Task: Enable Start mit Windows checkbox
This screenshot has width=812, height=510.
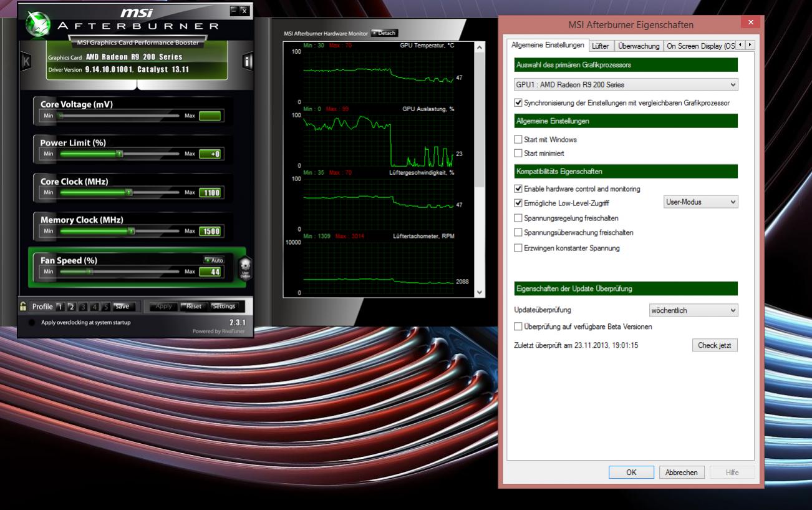Action: click(518, 140)
